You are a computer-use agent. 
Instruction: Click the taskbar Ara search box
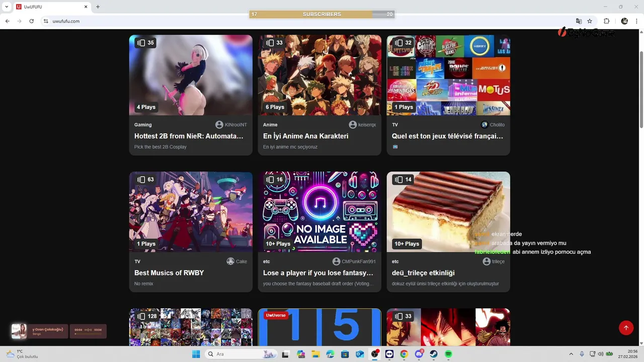(240, 354)
